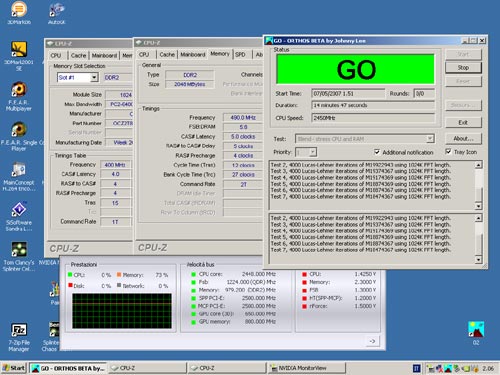Toggle the Tray Icon checkbox
This screenshot has height=375, width=500.
(x=449, y=152)
